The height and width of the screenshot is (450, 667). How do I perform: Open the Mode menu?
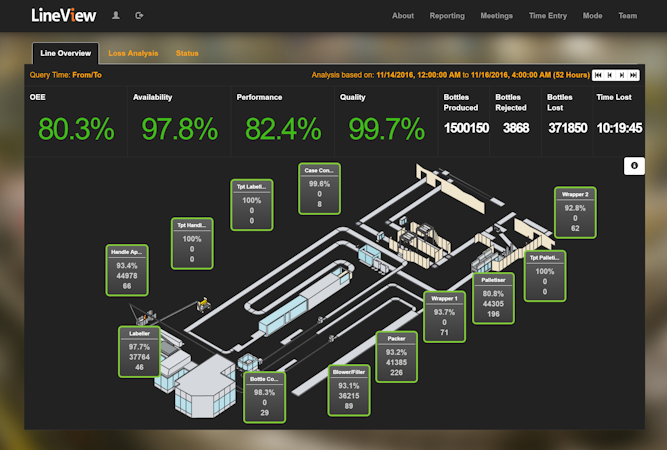(593, 16)
